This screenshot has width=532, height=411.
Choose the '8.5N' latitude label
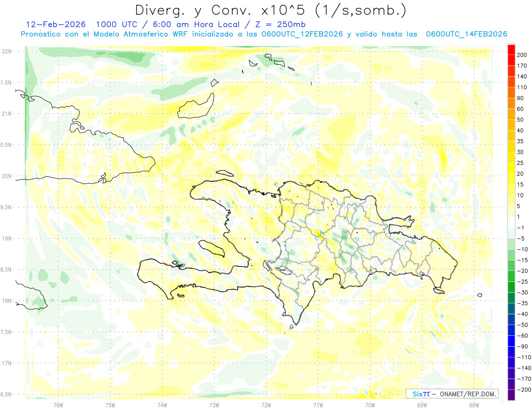pos(7,270)
